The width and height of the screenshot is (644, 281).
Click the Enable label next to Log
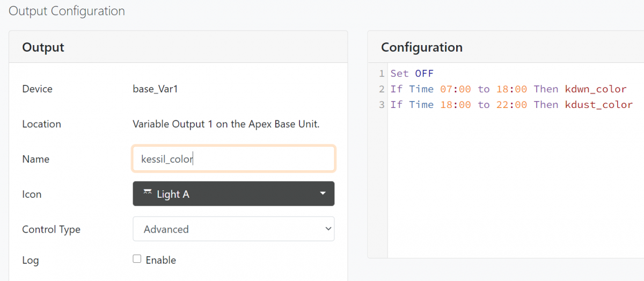click(x=161, y=260)
